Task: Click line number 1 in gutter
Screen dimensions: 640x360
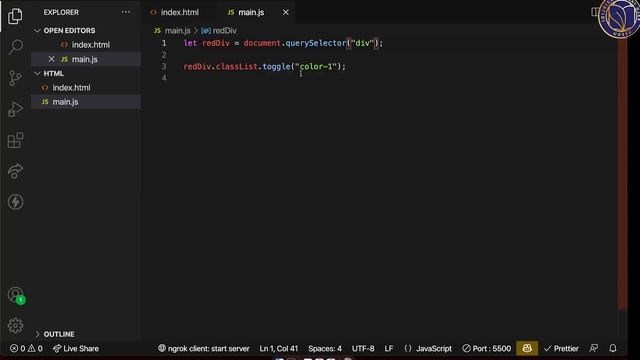Action: (x=164, y=43)
